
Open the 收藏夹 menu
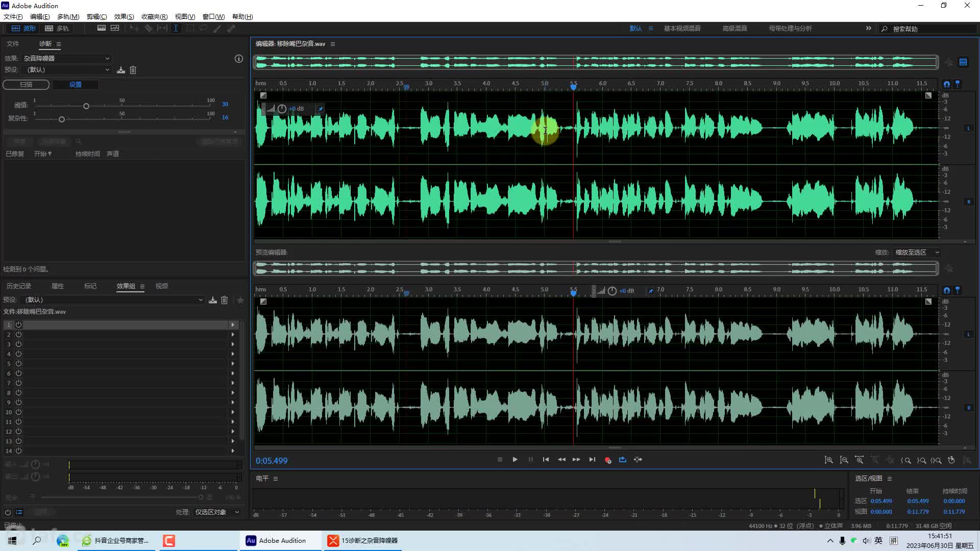pyautogui.click(x=154, y=16)
